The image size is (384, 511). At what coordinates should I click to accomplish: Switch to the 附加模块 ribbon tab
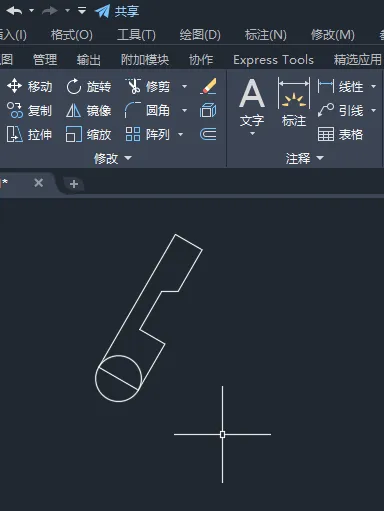(x=145, y=60)
